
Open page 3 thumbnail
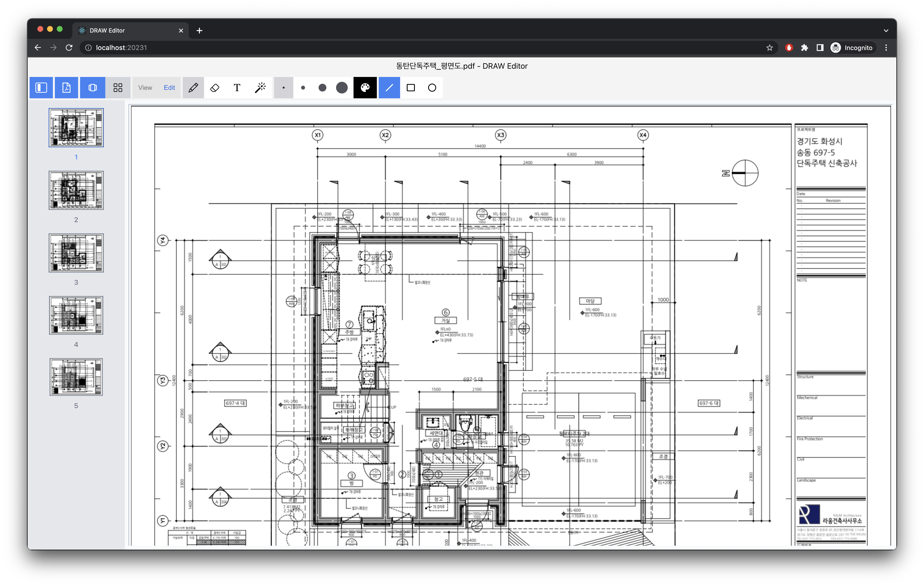pyautogui.click(x=76, y=253)
